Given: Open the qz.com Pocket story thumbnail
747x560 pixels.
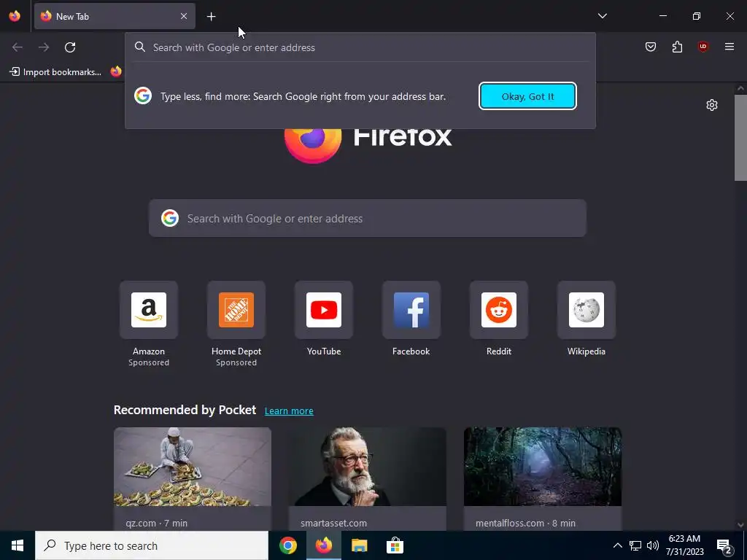Looking at the screenshot, I should (193, 467).
